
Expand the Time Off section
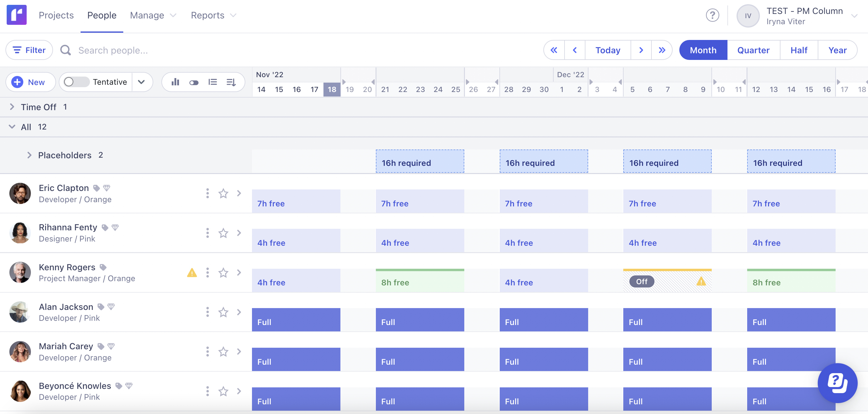[x=12, y=107]
